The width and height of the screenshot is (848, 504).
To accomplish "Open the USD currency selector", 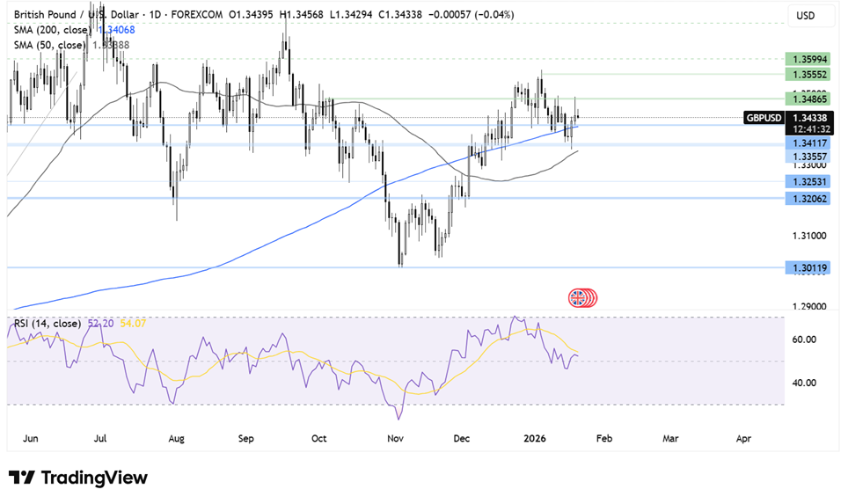I will coord(806,15).
